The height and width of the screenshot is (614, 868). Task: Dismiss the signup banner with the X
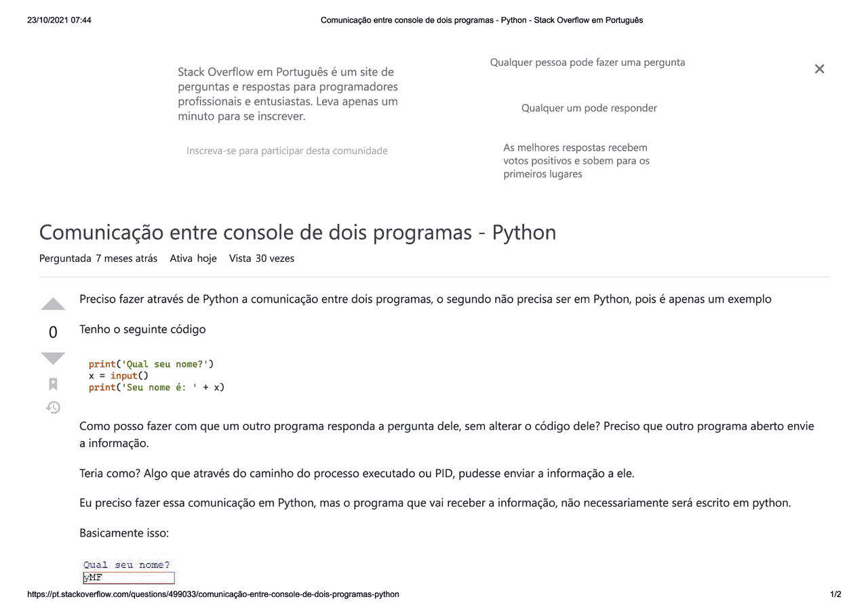click(x=819, y=69)
